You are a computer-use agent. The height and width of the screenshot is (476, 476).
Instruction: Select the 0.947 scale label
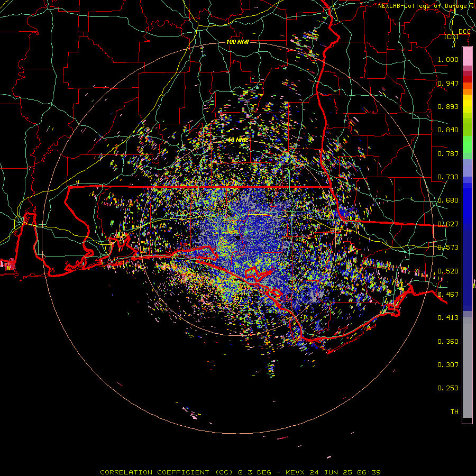point(448,83)
